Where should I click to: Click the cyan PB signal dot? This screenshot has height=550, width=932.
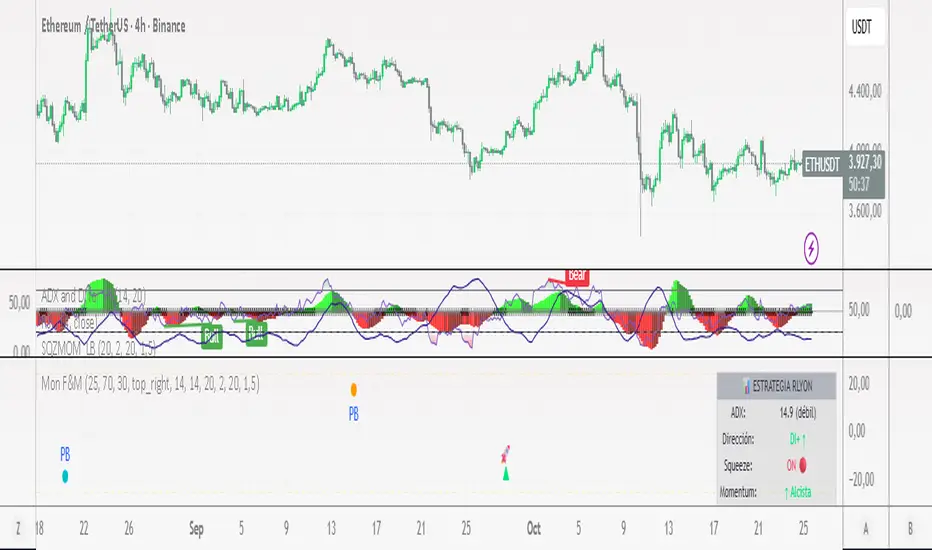point(65,476)
